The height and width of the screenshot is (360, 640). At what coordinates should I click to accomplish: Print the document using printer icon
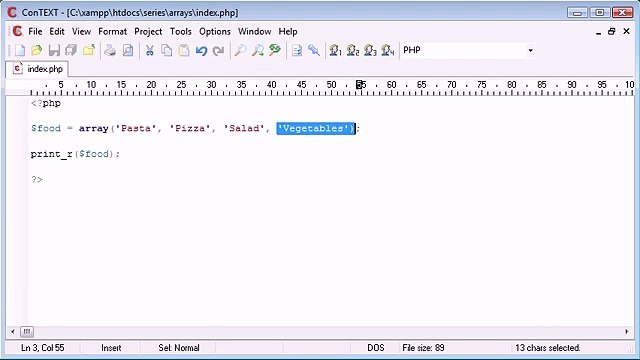tap(110, 51)
